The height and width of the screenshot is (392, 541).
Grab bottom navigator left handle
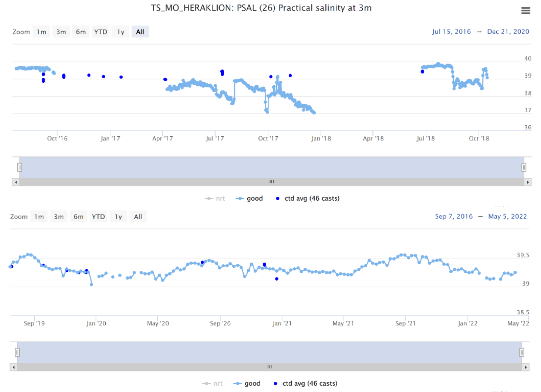[17, 352]
